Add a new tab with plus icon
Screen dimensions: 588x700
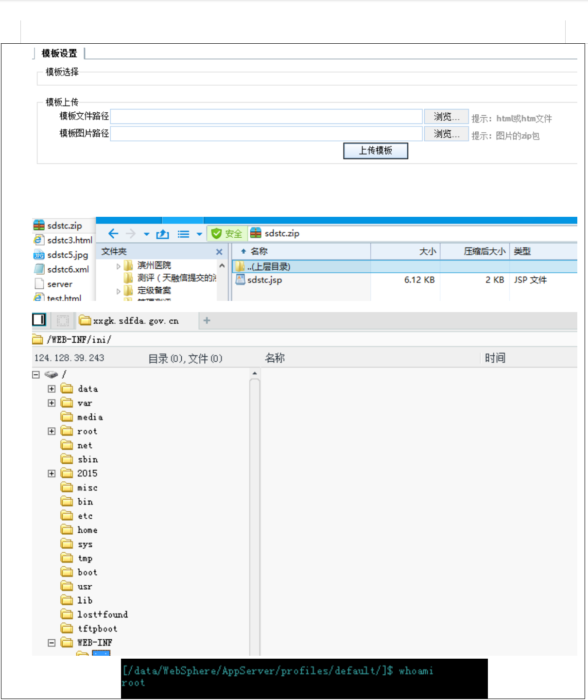point(207,320)
